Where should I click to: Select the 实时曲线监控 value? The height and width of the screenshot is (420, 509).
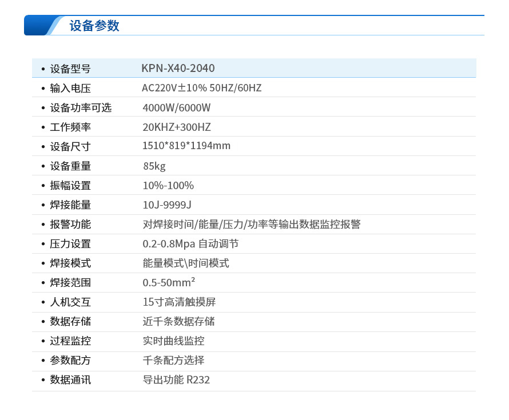coord(173,341)
